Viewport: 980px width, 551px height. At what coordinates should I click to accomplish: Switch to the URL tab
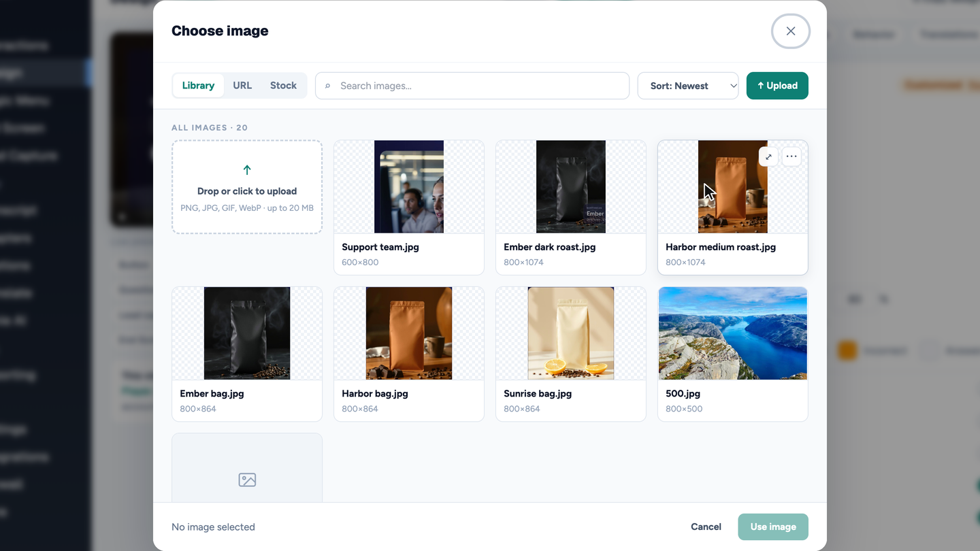[242, 86]
